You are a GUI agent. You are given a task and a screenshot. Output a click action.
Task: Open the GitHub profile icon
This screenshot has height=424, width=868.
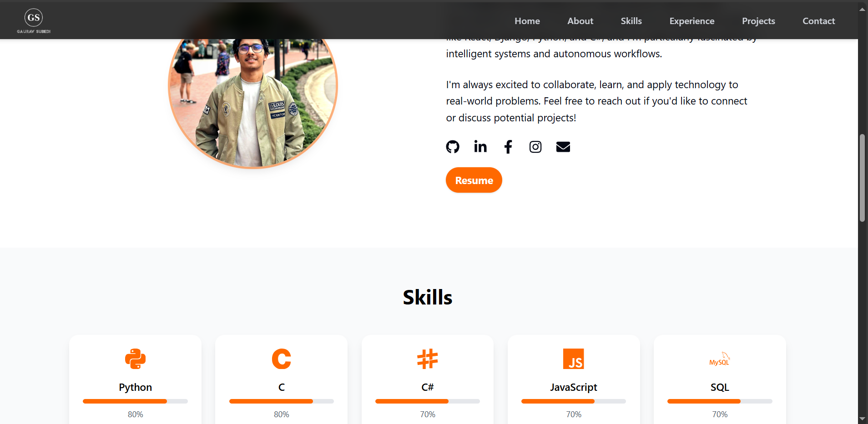(453, 147)
